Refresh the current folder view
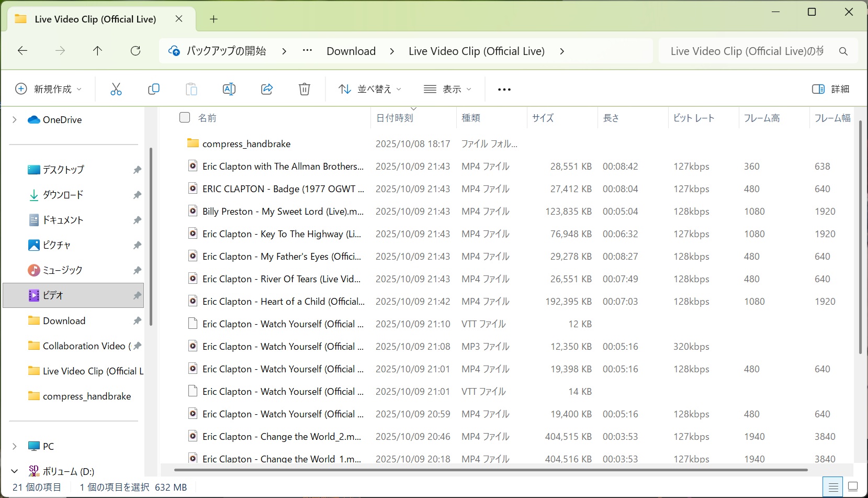This screenshot has height=498, width=868. click(x=136, y=51)
